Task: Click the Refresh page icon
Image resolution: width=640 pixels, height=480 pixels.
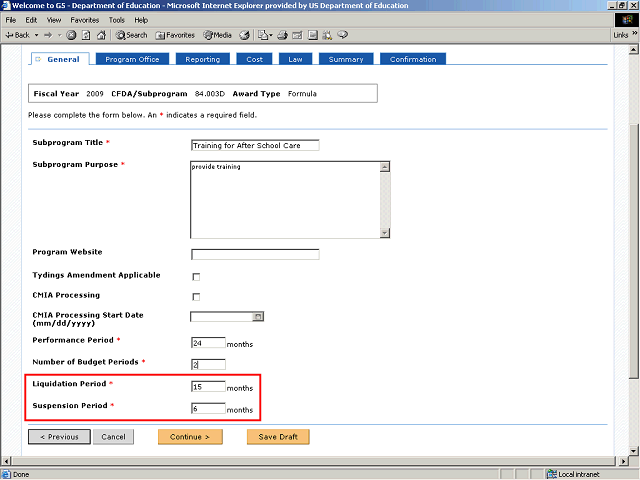Action: pos(86,36)
